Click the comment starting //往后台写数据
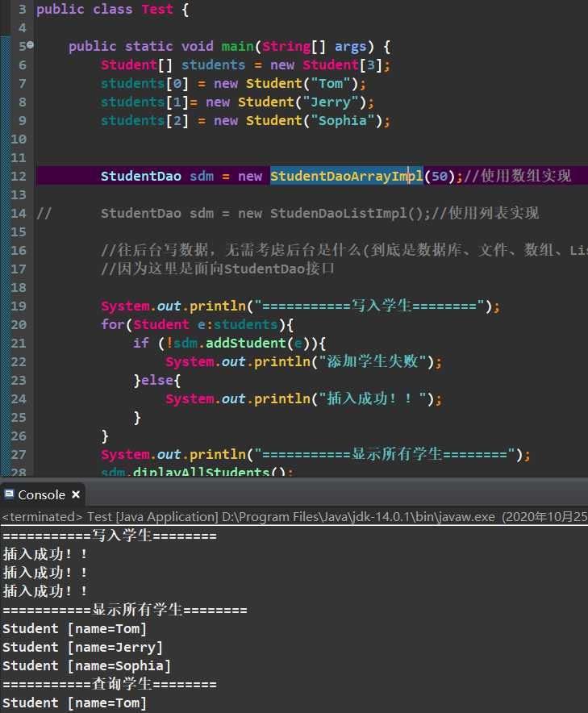The image size is (588, 713). pyautogui.click(x=344, y=250)
